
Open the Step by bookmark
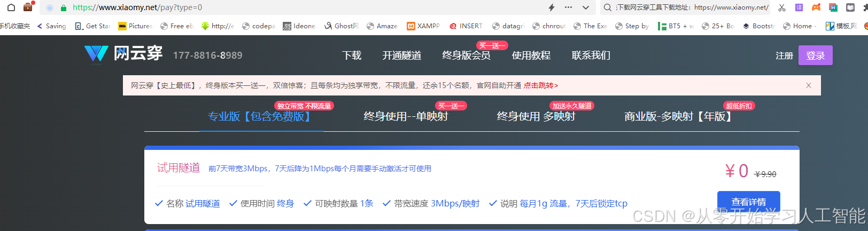pyautogui.click(x=632, y=26)
